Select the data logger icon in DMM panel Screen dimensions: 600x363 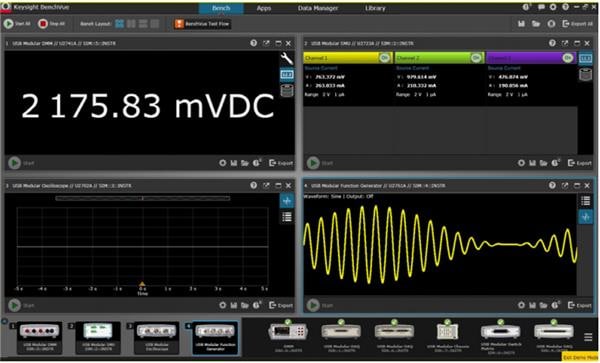pyautogui.click(x=287, y=90)
